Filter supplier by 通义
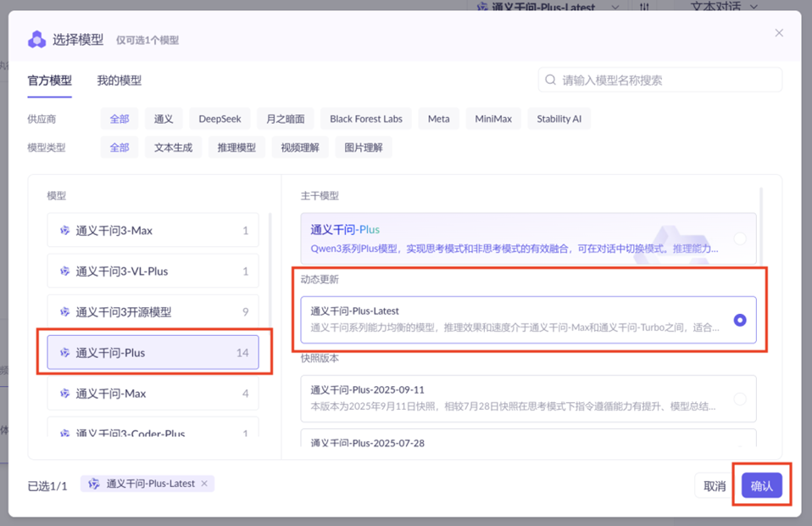Image resolution: width=812 pixels, height=526 pixels. coord(164,119)
